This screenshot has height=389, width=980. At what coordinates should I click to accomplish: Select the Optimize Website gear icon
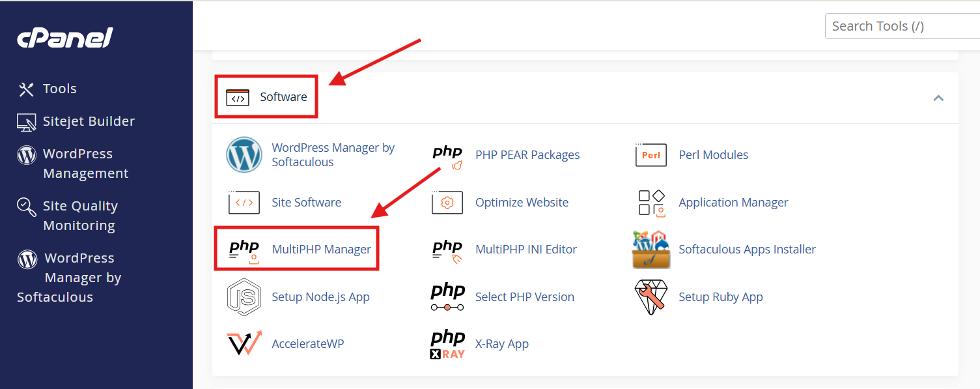447,203
